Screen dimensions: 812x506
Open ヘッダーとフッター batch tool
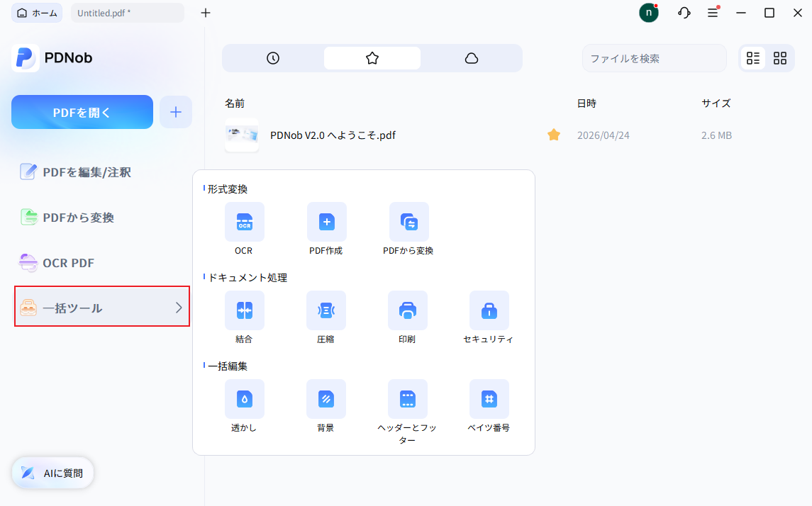click(408, 399)
